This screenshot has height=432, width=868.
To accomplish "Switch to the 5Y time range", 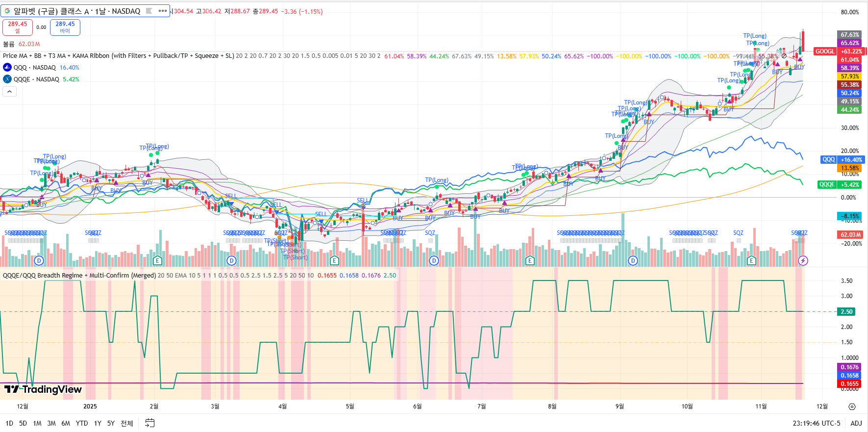I will coord(111,423).
